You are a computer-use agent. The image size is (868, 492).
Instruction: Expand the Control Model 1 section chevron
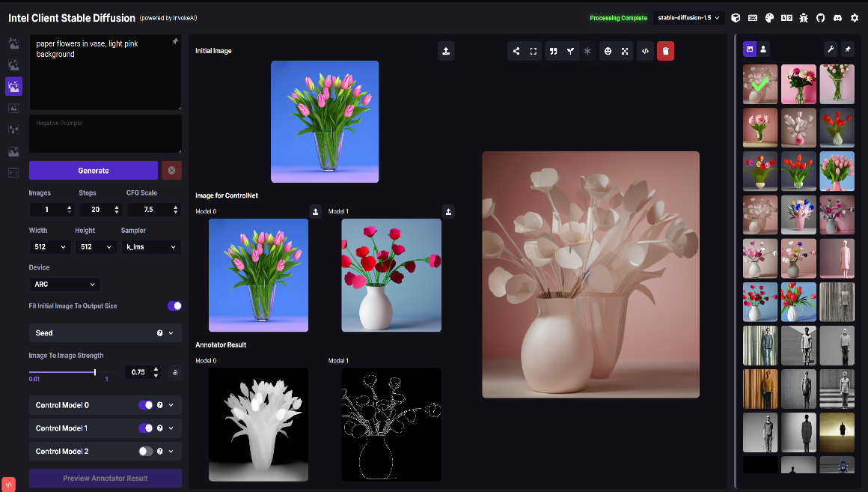point(171,428)
